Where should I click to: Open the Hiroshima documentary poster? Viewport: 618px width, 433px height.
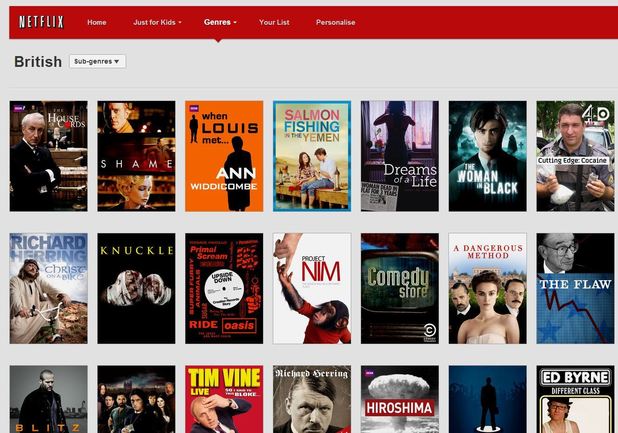[x=400, y=399]
